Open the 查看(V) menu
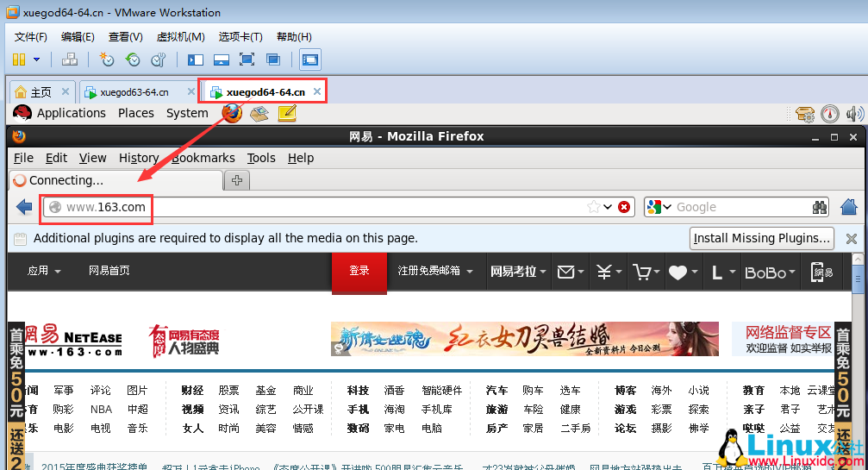Screen dimensions: 868x470 pyautogui.click(x=126, y=36)
